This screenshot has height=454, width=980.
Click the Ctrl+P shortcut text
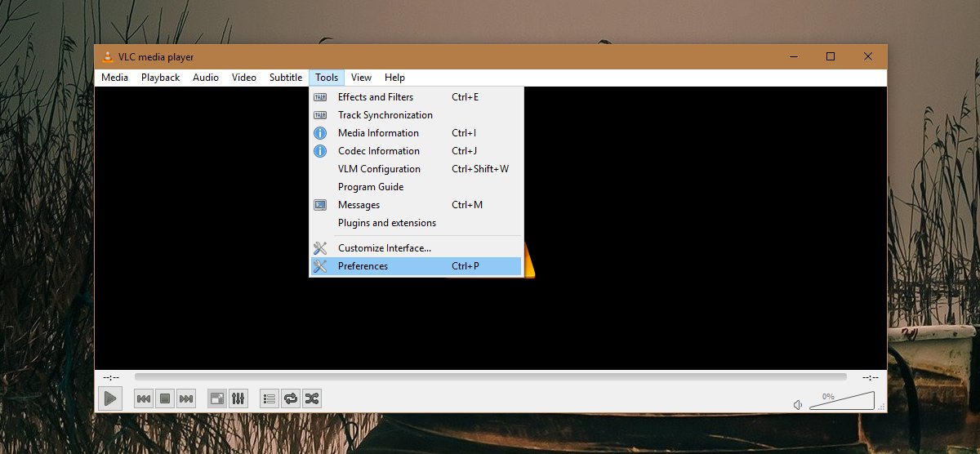[x=465, y=266]
